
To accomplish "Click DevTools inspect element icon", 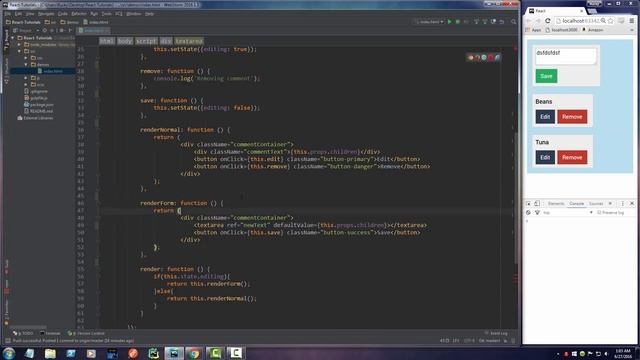I will pos(528,203).
